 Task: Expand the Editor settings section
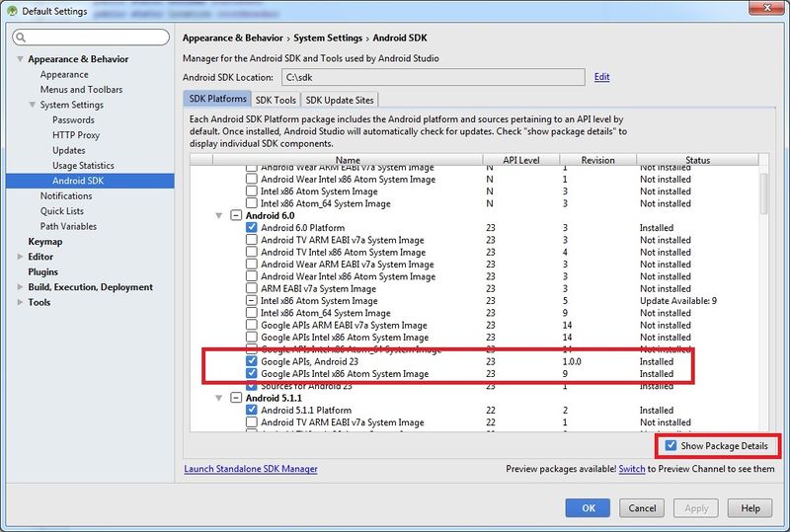(x=20, y=257)
